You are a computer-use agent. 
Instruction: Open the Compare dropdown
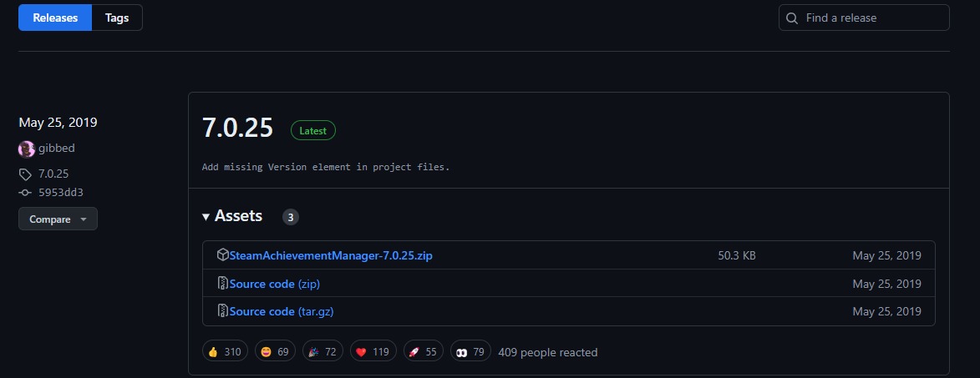58,219
